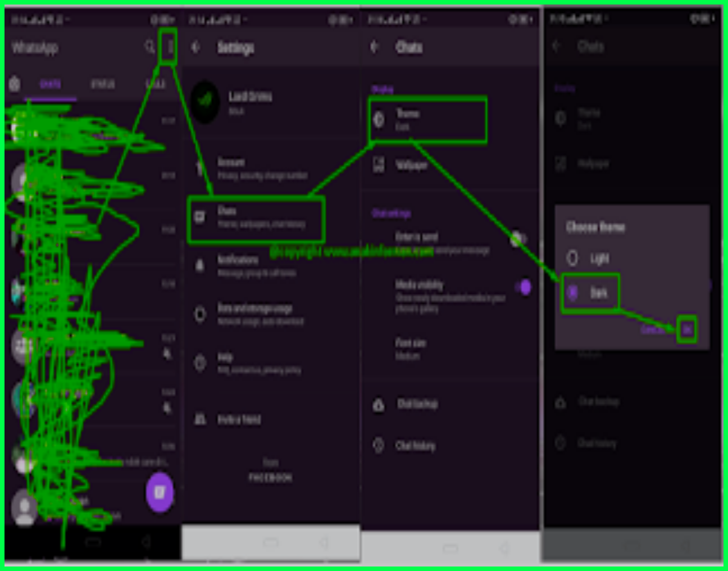Switch to the CHATS tab

tap(50, 84)
